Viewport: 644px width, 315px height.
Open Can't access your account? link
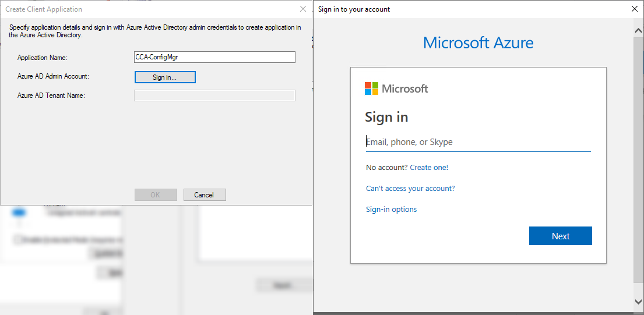410,188
